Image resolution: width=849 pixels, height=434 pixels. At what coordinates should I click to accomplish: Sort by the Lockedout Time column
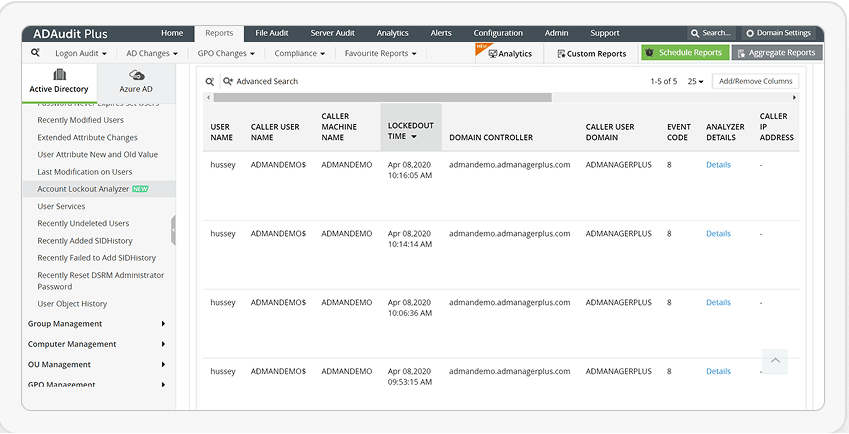[410, 131]
